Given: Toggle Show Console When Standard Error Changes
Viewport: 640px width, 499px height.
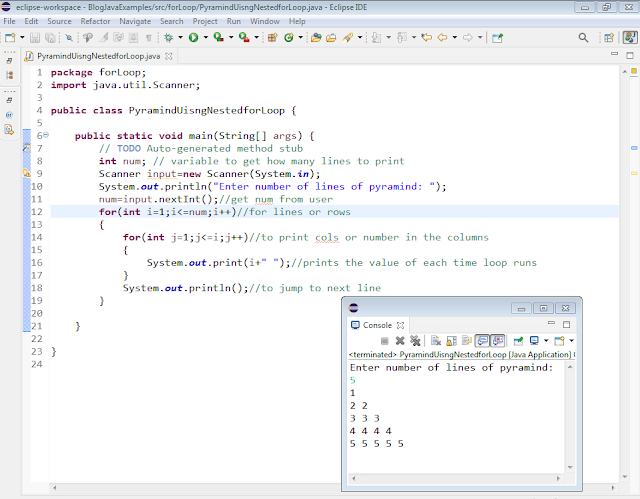Looking at the screenshot, I should pos(498,341).
